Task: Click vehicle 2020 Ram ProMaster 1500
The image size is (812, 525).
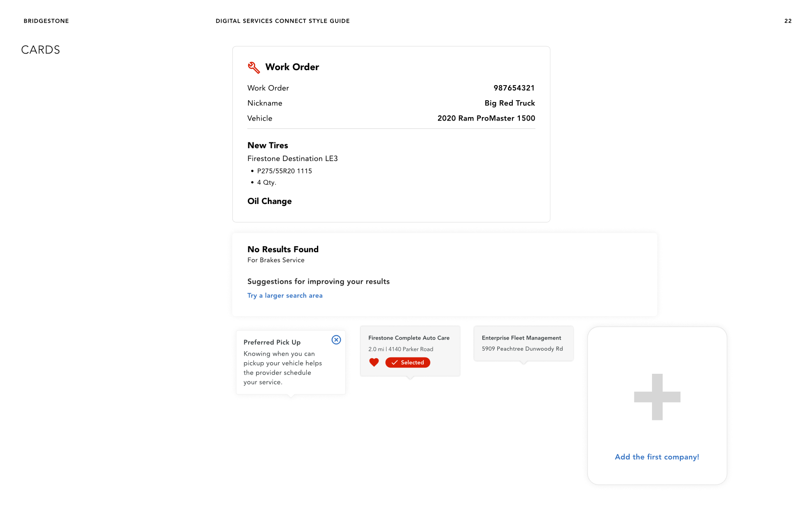Action: 486,118
